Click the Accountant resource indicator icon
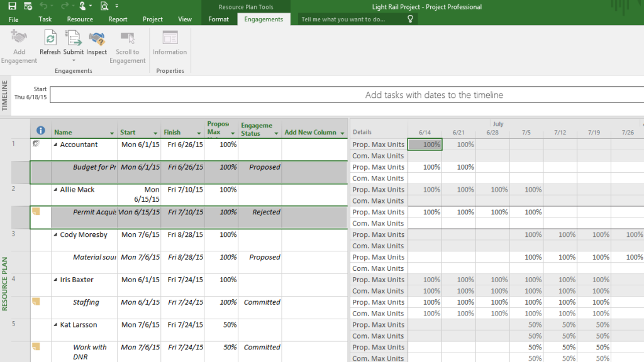Screen dimensions: 644x362 point(36,145)
